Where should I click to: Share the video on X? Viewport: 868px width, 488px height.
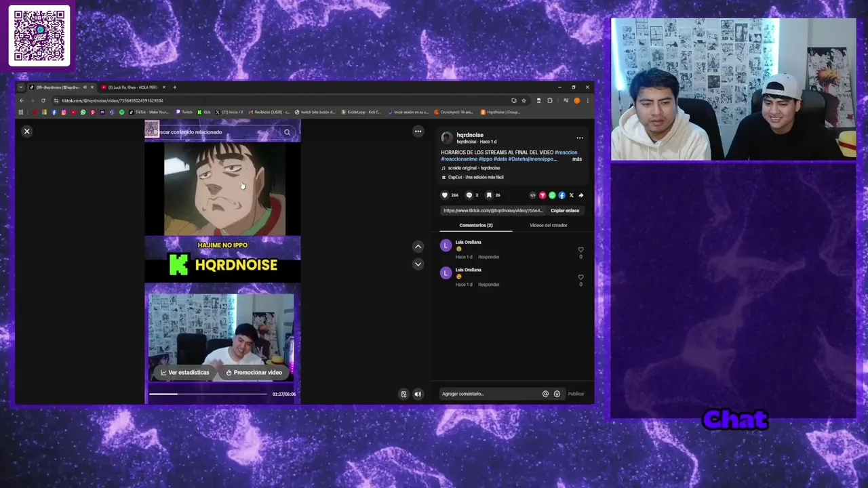[571, 195]
